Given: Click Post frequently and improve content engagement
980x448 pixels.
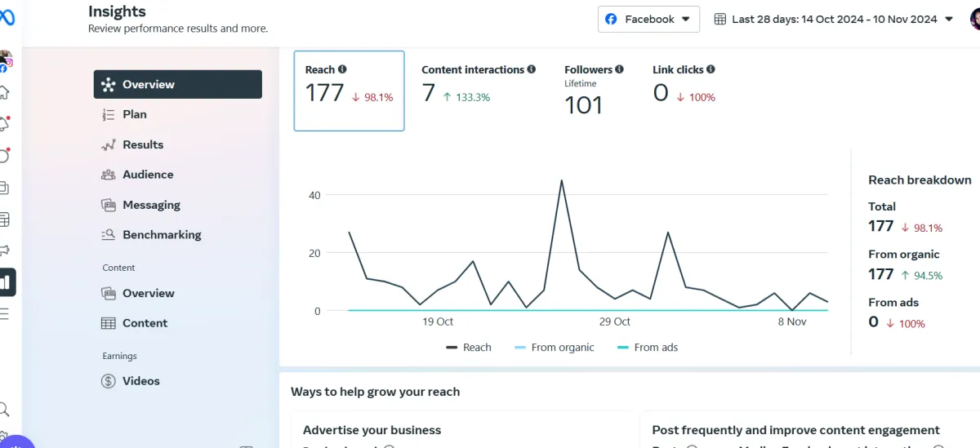Looking at the screenshot, I should tap(796, 430).
